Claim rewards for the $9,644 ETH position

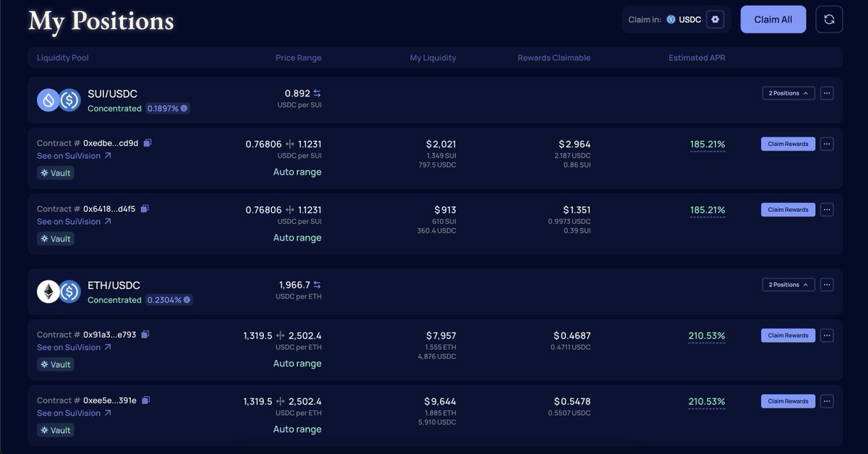[788, 401]
